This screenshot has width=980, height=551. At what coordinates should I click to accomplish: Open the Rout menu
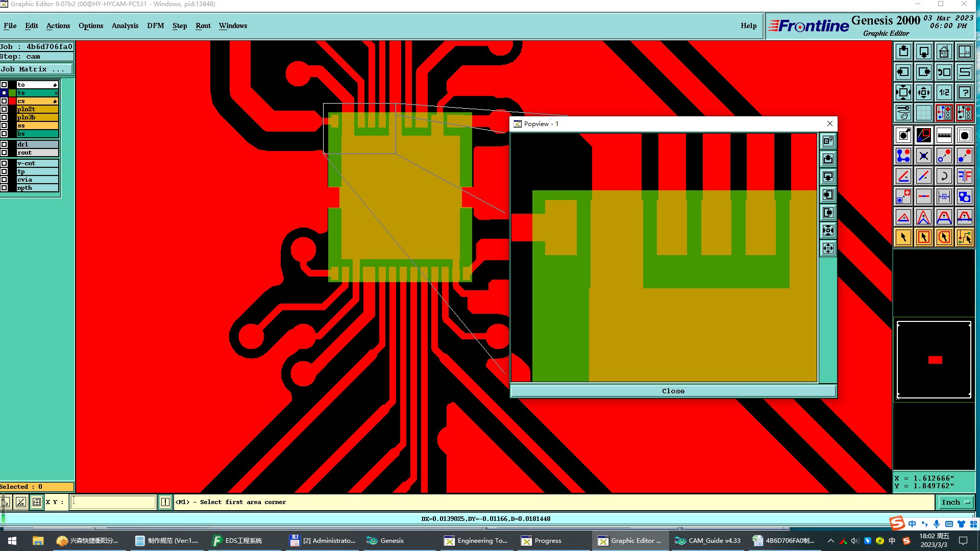click(203, 26)
